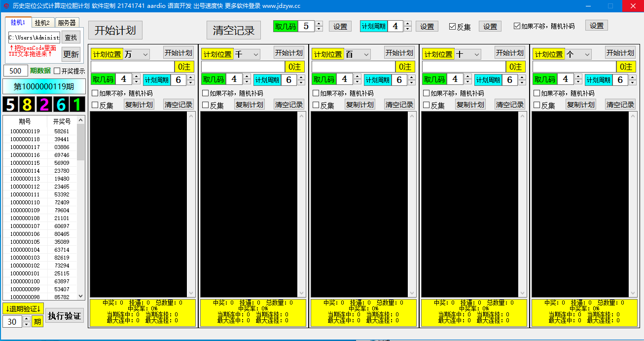
Task: Open the 计划位置 dropdown showing 千
Action: (247, 54)
